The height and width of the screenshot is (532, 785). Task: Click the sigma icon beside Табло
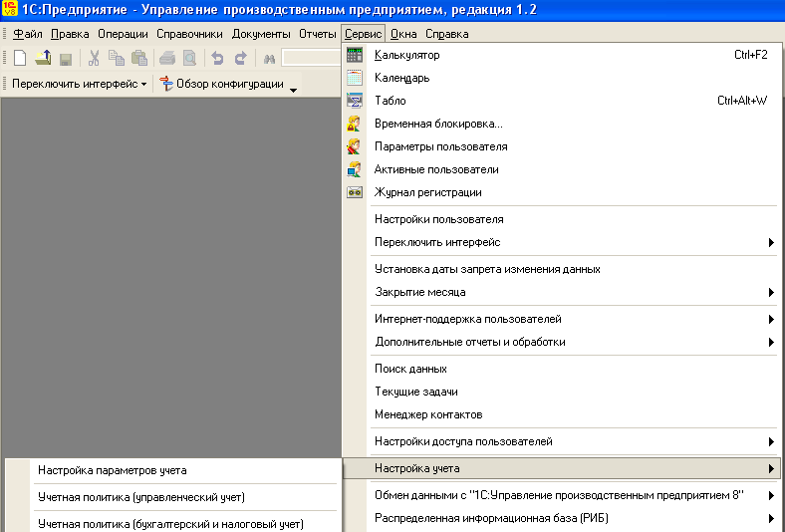355,101
